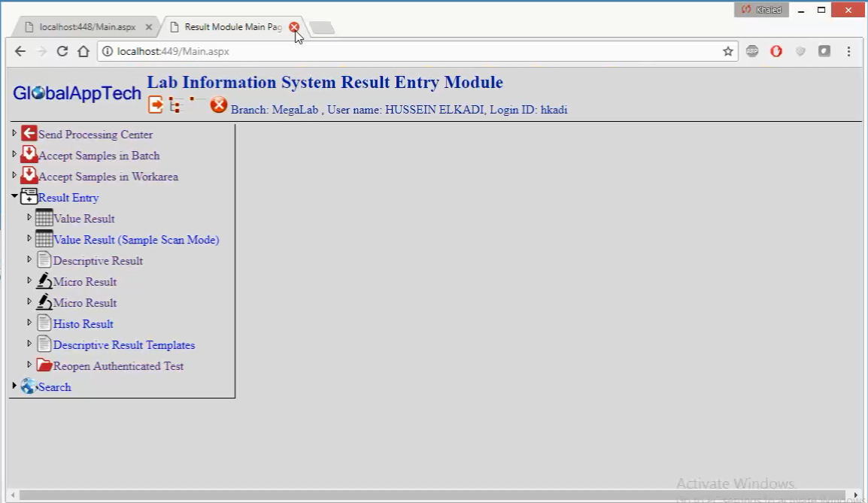
Task: Expand the Value Result node
Action: pos(29,217)
